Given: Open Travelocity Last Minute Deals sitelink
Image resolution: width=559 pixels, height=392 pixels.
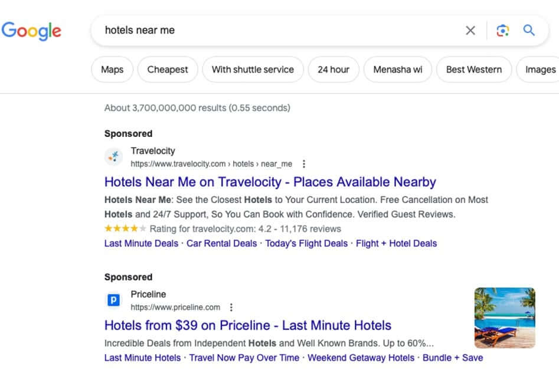Looking at the screenshot, I should [141, 243].
